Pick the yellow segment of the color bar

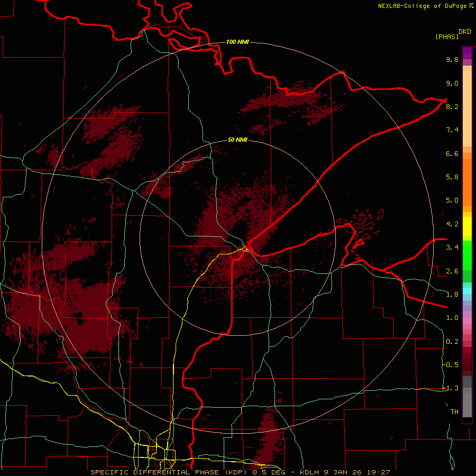pos(467,226)
